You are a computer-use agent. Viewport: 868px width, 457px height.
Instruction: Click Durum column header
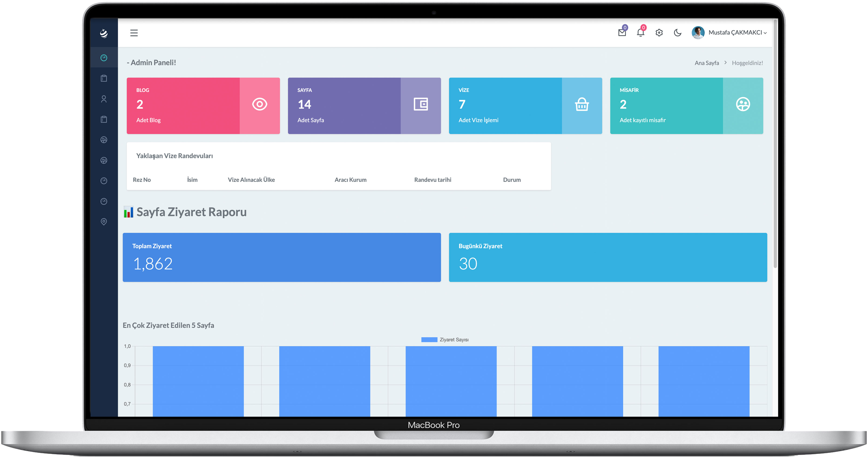[x=511, y=180]
